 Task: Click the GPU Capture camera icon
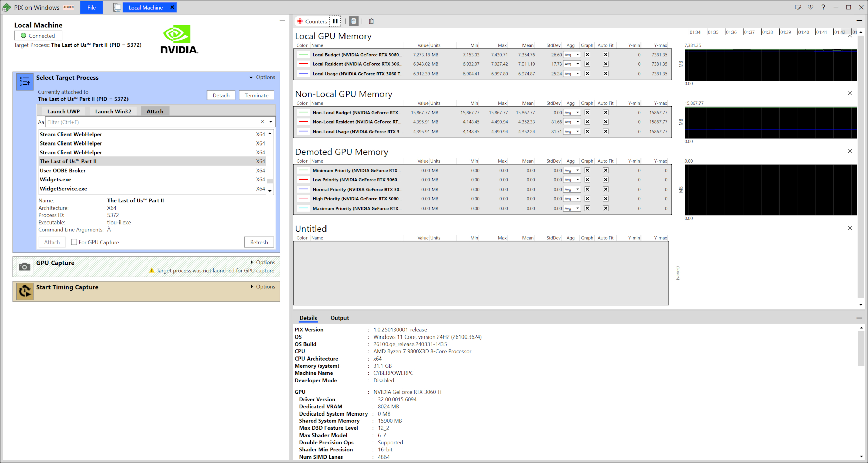[24, 267]
